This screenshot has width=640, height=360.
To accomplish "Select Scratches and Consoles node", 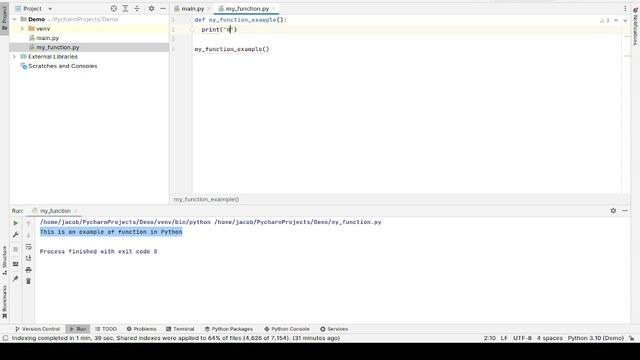I will point(62,66).
